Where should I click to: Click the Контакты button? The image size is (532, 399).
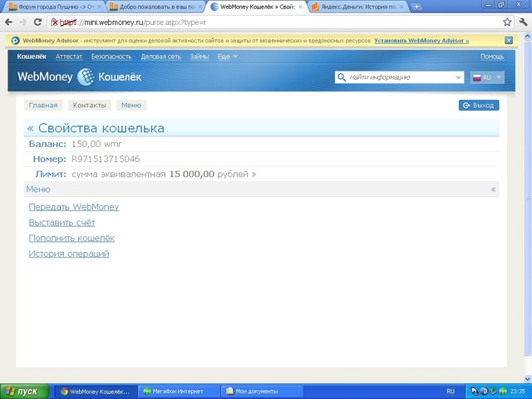click(89, 106)
